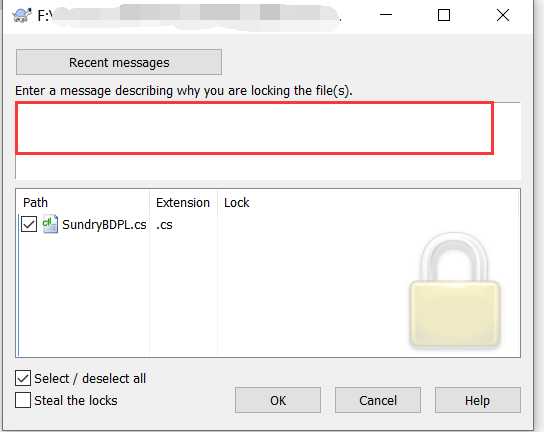Image resolution: width=544 pixels, height=432 pixels.
Task: Close the lock dialog window
Action: pyautogui.click(x=503, y=15)
